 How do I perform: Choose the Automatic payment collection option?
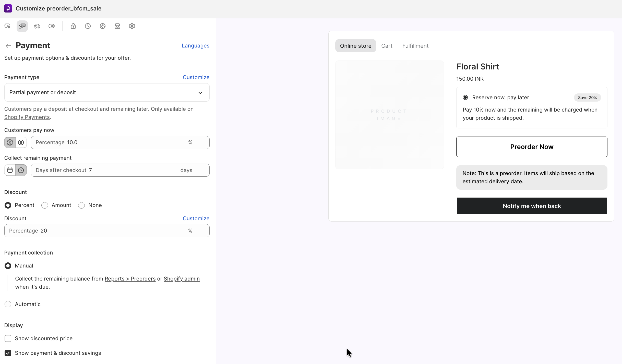coord(8,304)
